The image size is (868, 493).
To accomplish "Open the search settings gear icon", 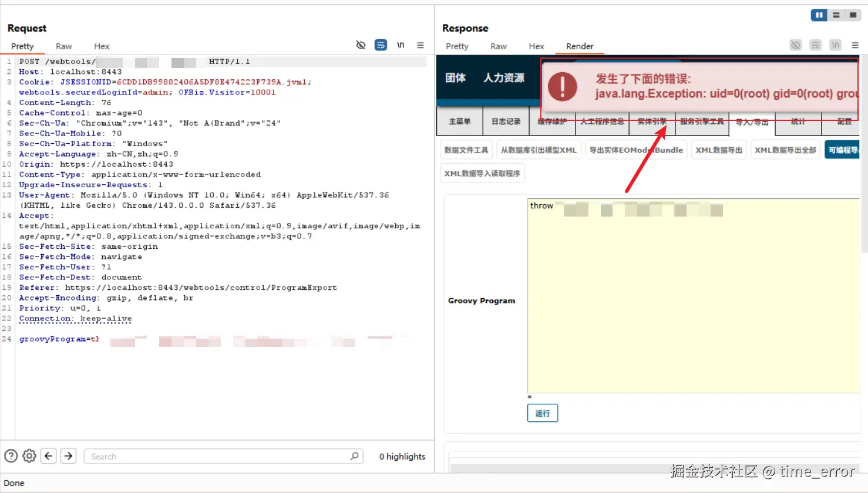I will pyautogui.click(x=29, y=456).
